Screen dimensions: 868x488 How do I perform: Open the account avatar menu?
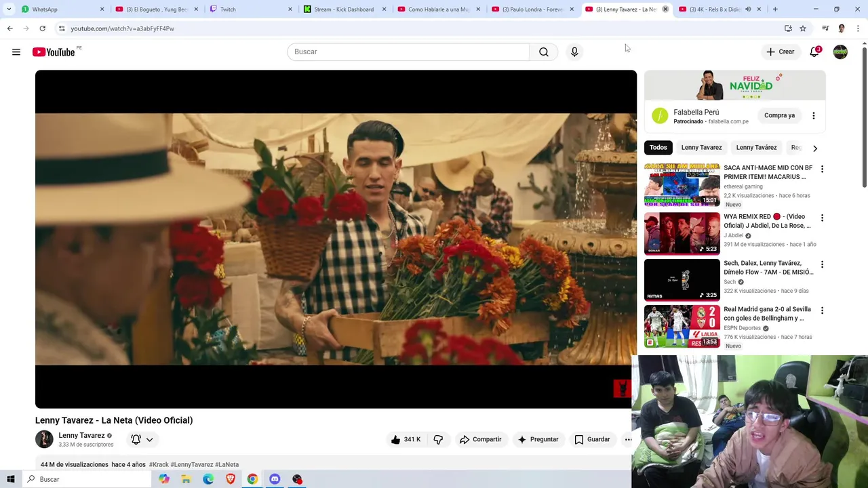pyautogui.click(x=840, y=52)
